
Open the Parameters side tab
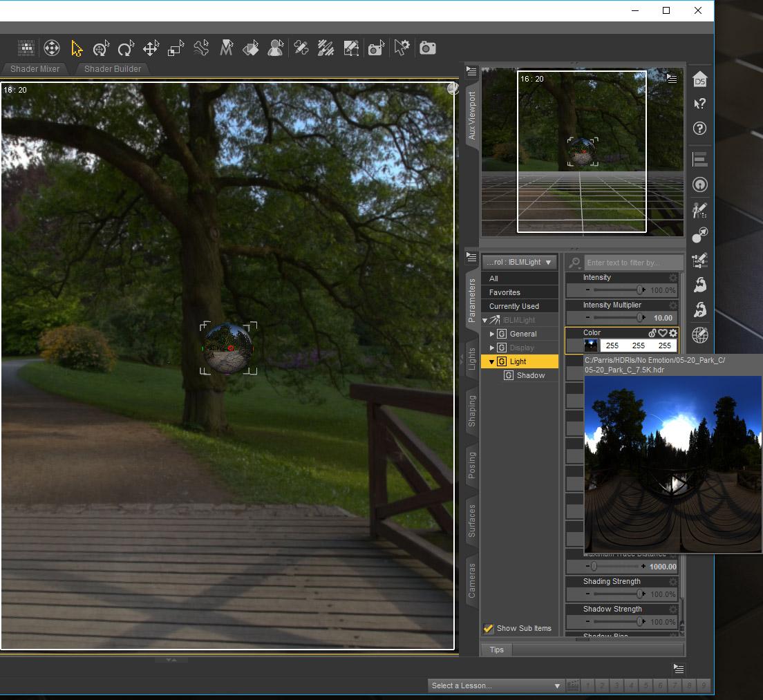[471, 300]
